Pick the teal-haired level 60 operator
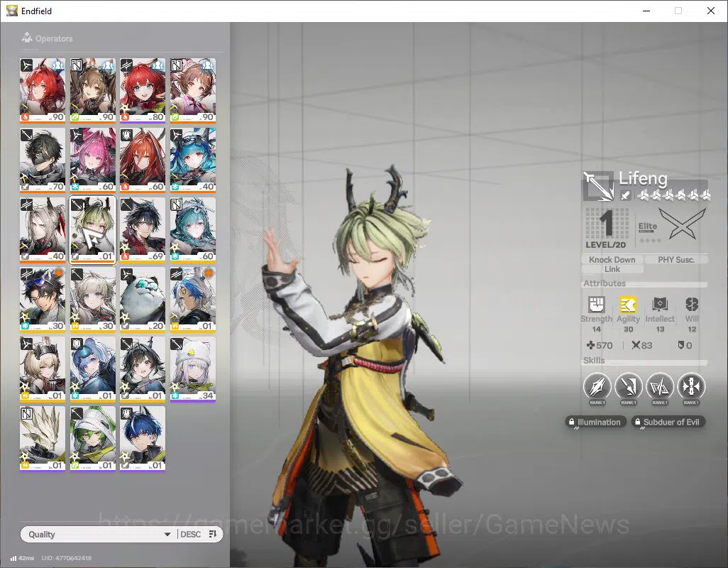The height and width of the screenshot is (568, 728). click(x=193, y=229)
